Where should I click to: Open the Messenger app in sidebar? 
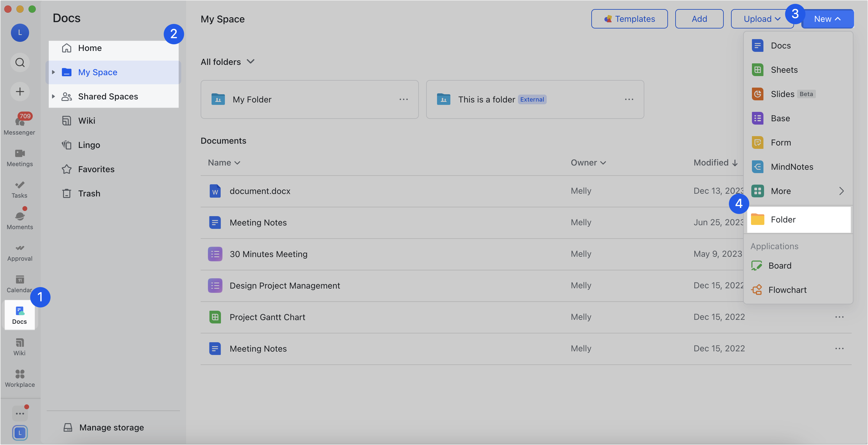[x=19, y=124]
